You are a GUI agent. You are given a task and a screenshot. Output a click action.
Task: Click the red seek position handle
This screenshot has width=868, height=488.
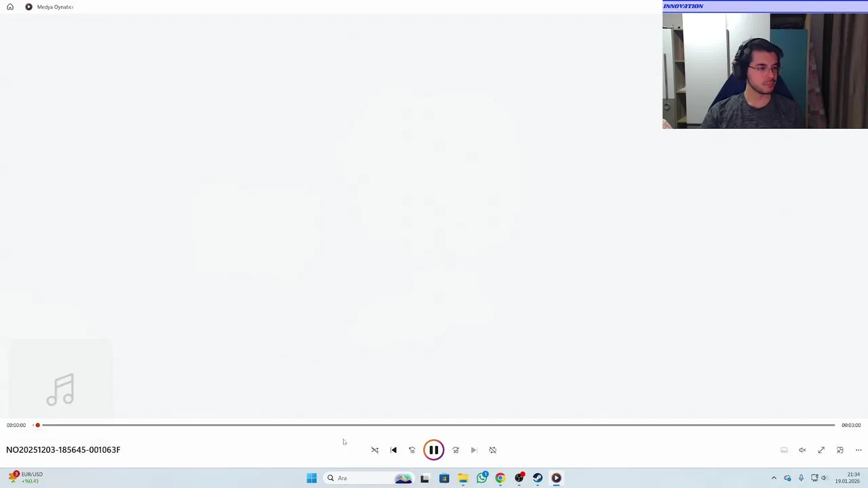coord(38,425)
